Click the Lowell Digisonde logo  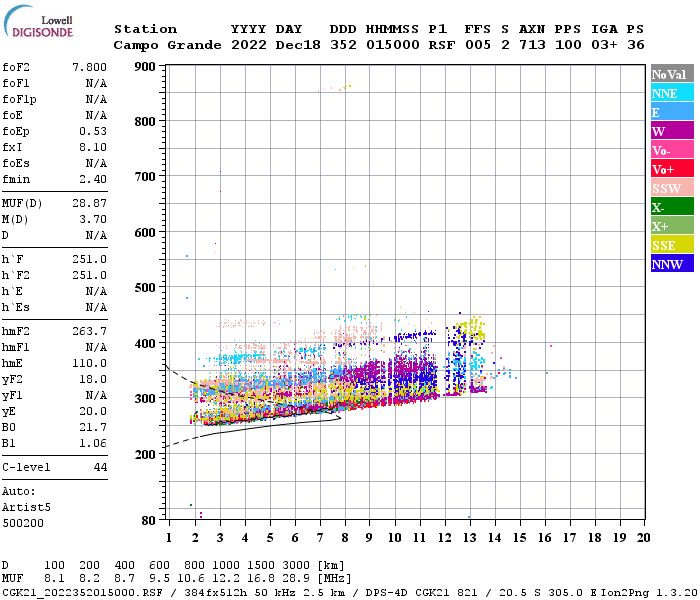[38, 22]
